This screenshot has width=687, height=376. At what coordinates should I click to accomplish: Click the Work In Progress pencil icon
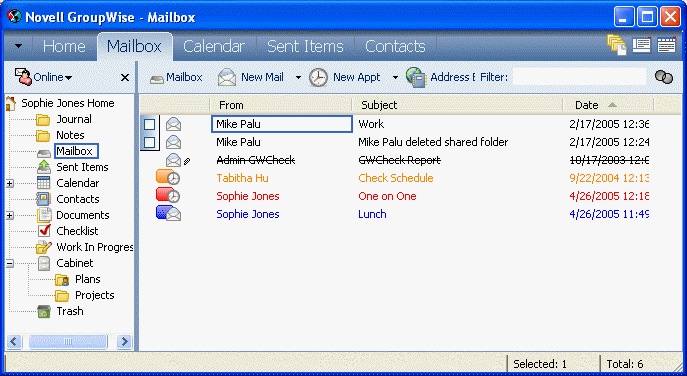click(x=43, y=247)
